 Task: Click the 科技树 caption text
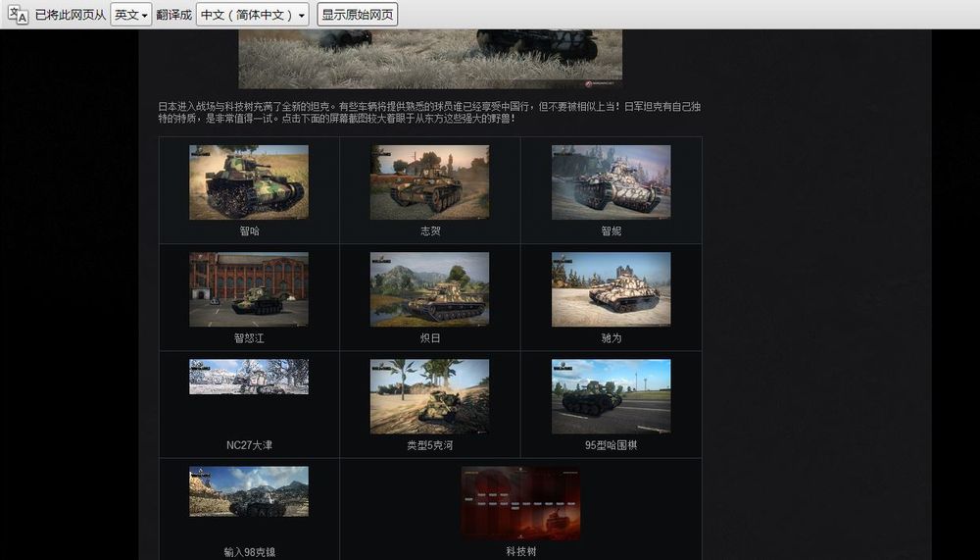click(521, 551)
